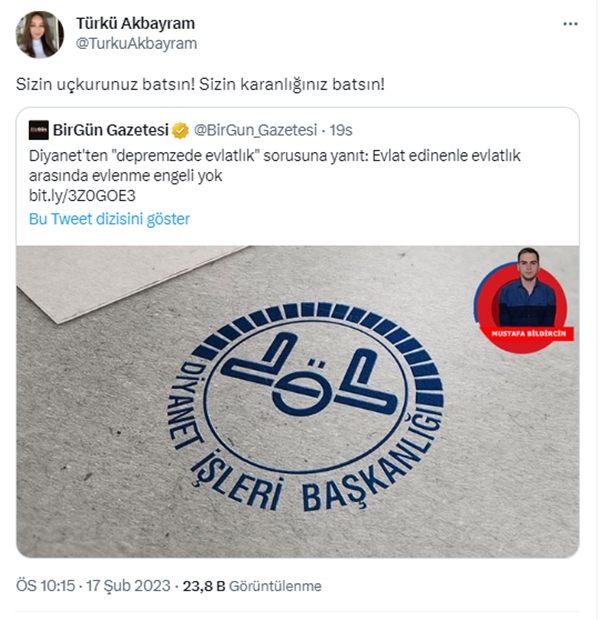Click the 17 Şub 2023 date

point(128,586)
